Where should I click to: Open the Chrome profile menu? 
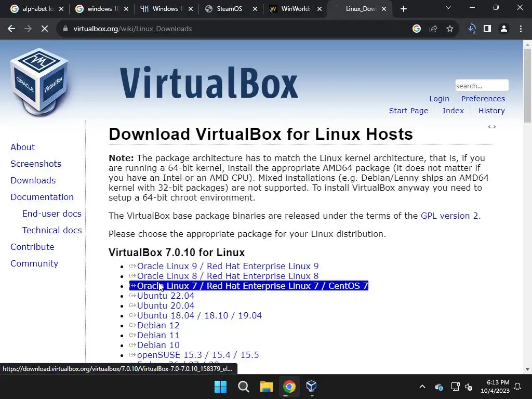[x=504, y=29]
